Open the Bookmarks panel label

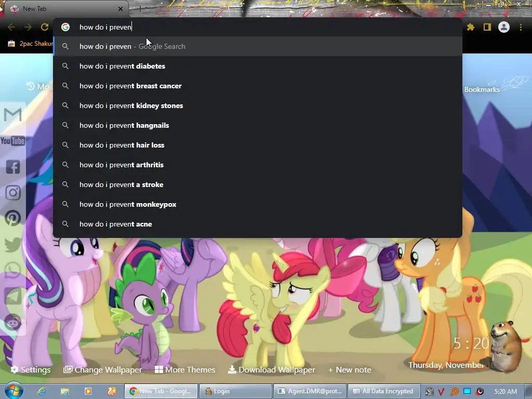[x=482, y=89]
